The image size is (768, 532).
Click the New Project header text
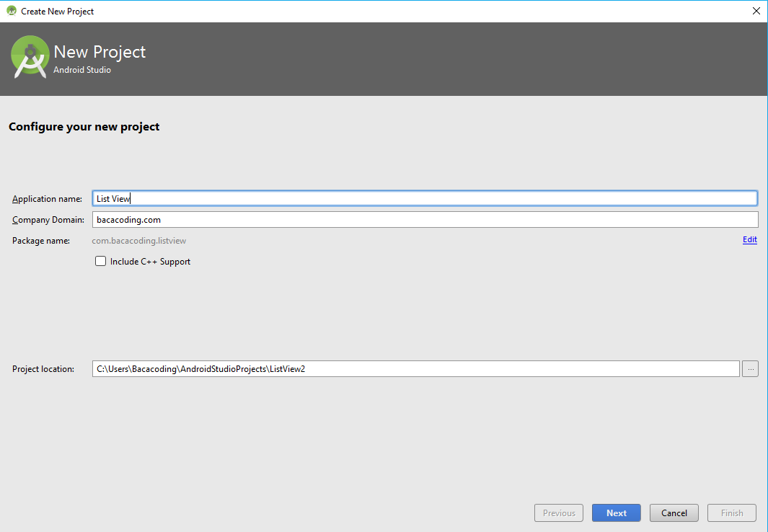pos(100,52)
